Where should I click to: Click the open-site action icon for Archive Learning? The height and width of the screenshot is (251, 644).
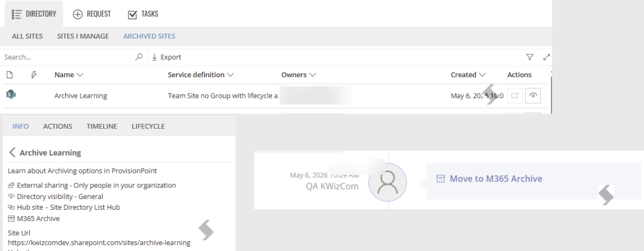pyautogui.click(x=515, y=96)
